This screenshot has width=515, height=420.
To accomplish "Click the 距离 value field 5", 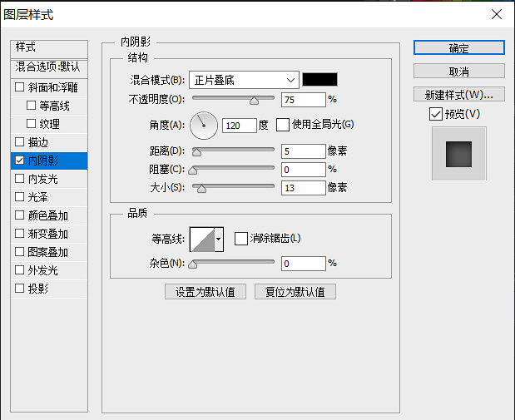I will [304, 151].
